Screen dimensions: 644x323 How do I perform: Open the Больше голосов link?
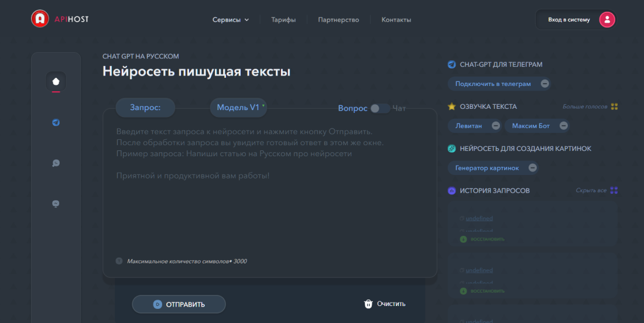pyautogui.click(x=585, y=106)
